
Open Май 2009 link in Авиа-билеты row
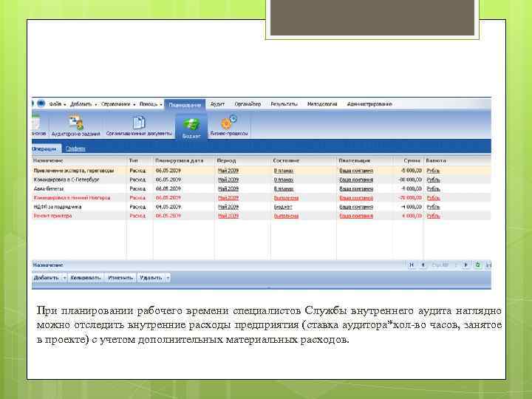[228, 188]
